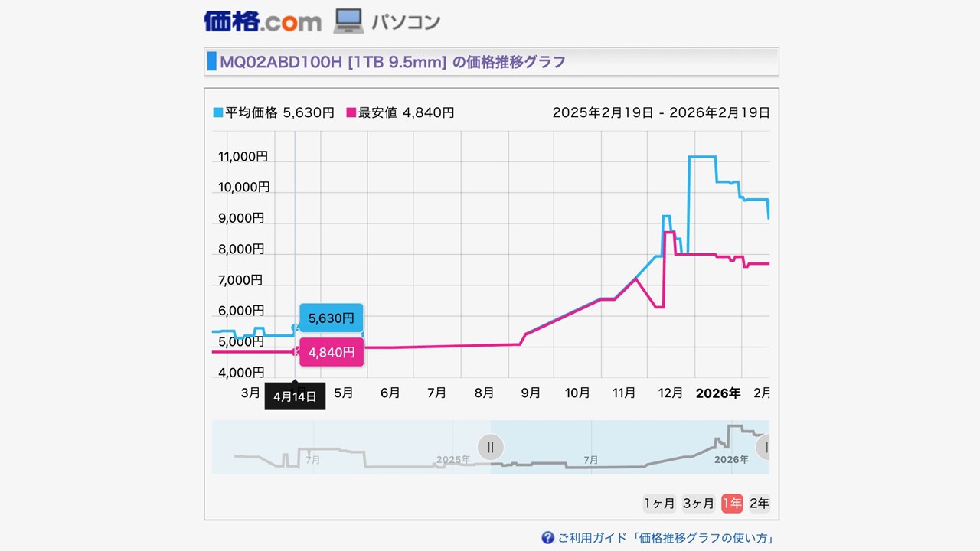
Task: Switch to the 2年 period option
Action: (x=759, y=503)
